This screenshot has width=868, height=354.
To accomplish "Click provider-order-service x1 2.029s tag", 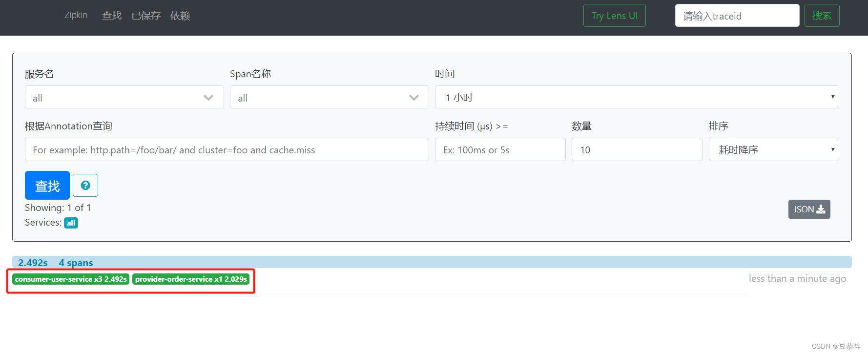I will [x=191, y=279].
